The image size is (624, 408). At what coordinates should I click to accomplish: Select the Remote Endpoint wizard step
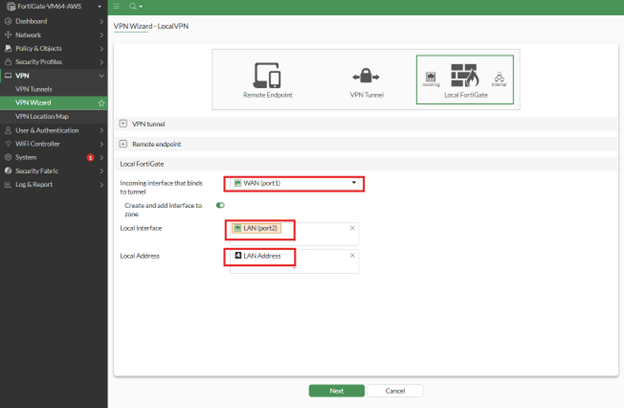(x=267, y=80)
